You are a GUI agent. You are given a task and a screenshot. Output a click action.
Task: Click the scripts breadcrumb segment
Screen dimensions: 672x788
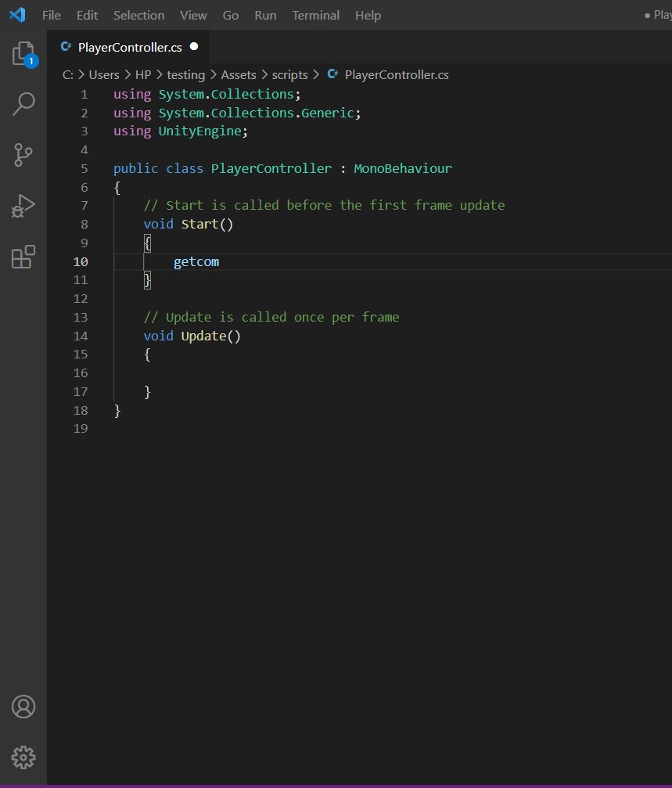(x=289, y=75)
